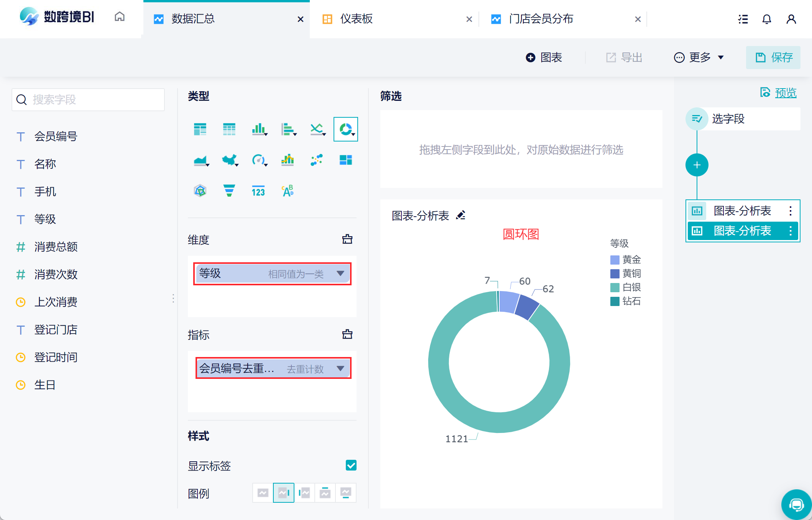Open the 预览 link

pyautogui.click(x=785, y=92)
